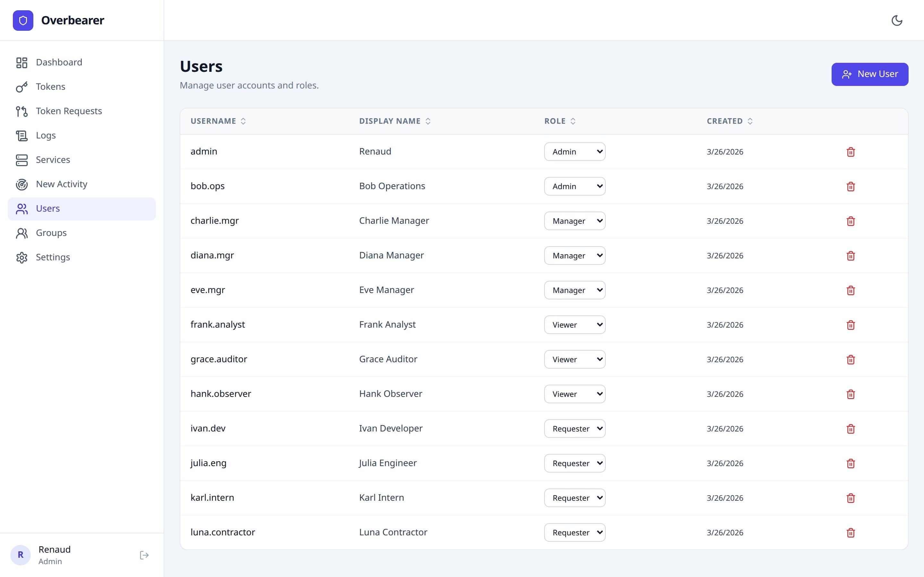The image size is (924, 577).
Task: Click the Groups people icon
Action: [22, 233]
